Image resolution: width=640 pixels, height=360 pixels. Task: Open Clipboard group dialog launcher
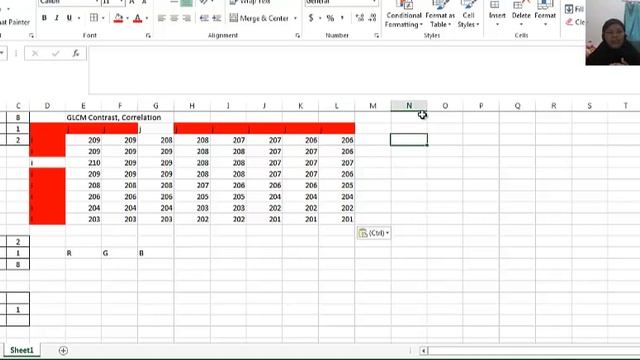(x=31, y=36)
